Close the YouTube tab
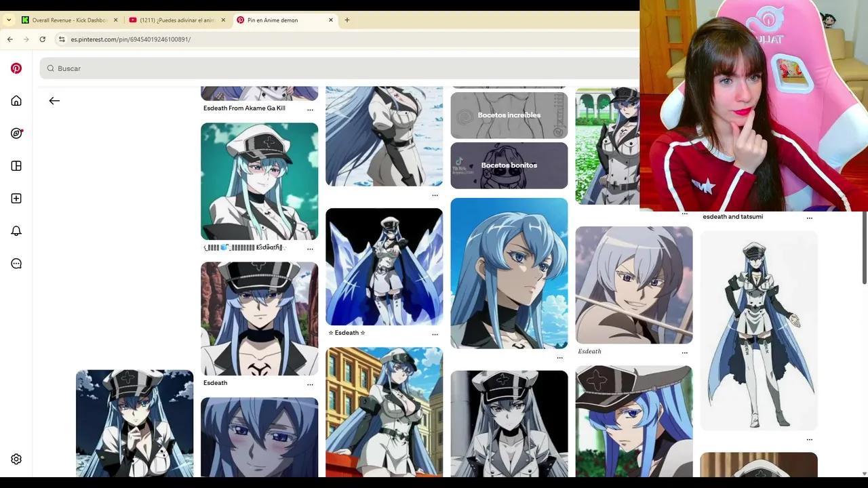Screen dimensions: 868x488 223,20
